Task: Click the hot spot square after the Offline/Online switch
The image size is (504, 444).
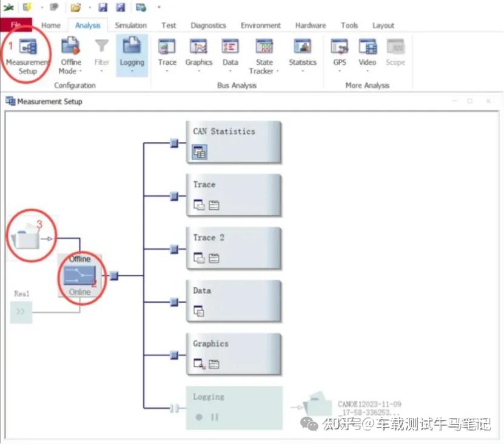Action: point(114,275)
